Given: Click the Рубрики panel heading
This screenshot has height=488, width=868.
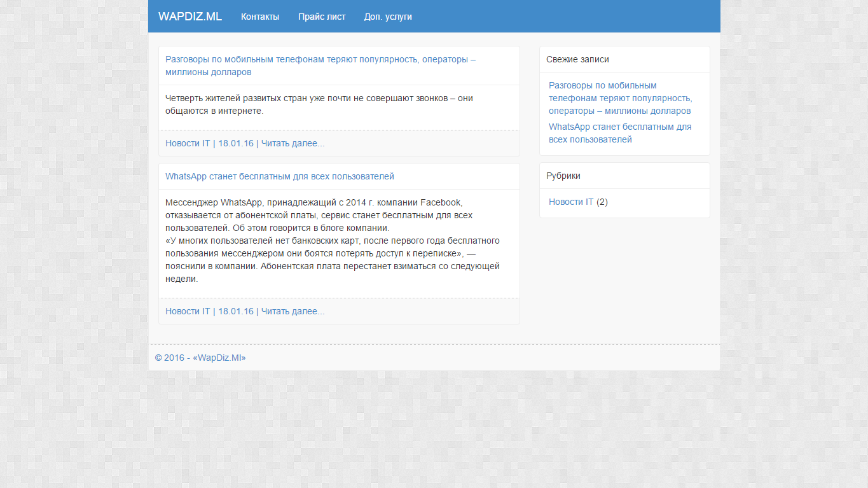Looking at the screenshot, I should click(x=563, y=176).
